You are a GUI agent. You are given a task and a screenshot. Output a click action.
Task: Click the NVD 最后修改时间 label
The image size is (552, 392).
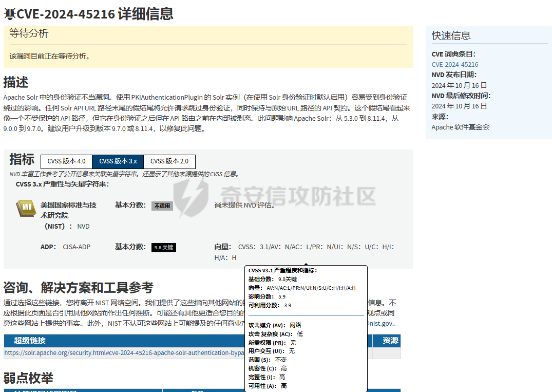(x=461, y=96)
